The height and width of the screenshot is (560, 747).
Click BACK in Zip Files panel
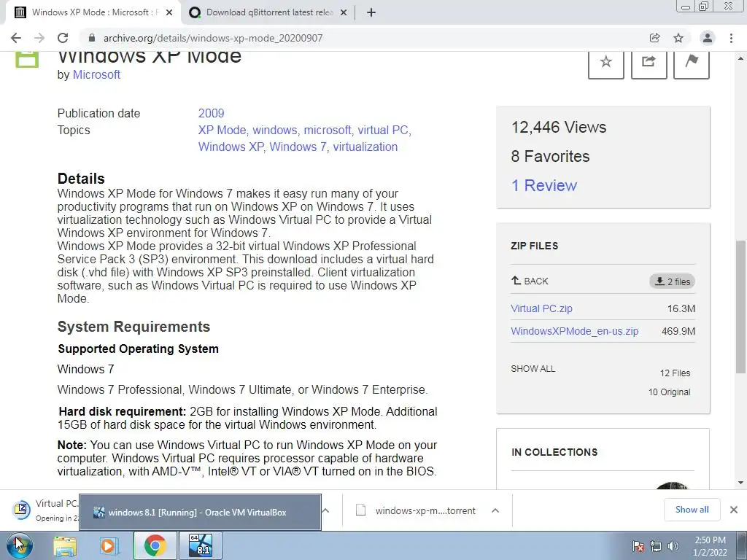click(530, 281)
